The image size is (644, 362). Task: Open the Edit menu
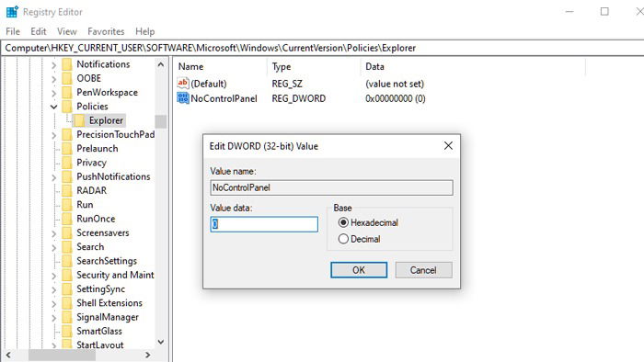39,31
